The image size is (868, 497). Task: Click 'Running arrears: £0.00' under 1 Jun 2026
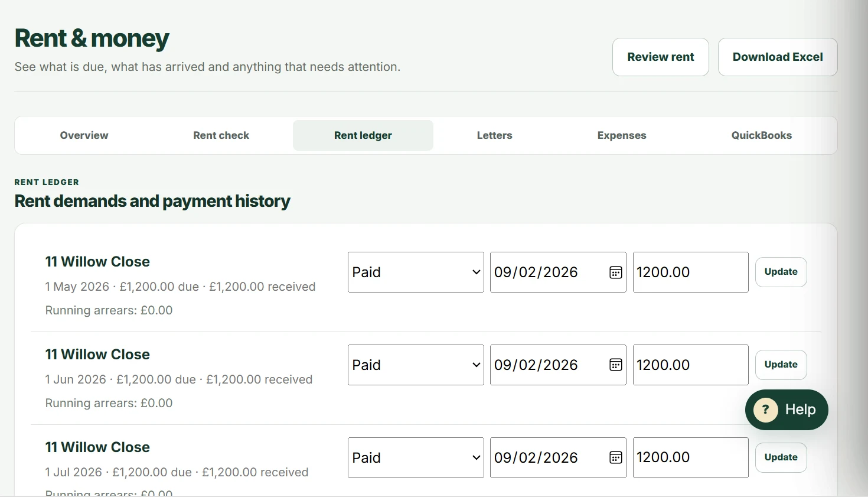tap(109, 403)
